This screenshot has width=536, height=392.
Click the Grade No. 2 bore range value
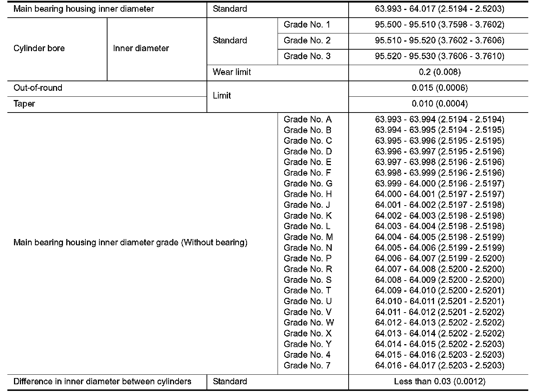(x=440, y=40)
